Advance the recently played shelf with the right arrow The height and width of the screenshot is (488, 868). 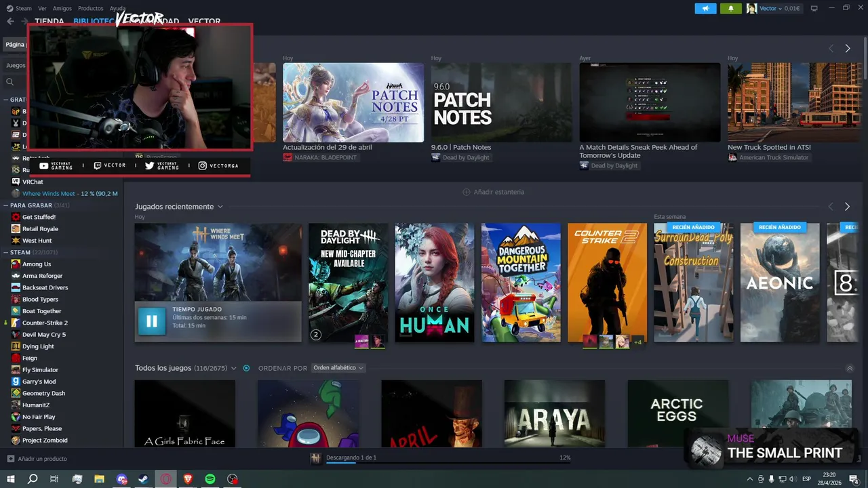tap(847, 207)
